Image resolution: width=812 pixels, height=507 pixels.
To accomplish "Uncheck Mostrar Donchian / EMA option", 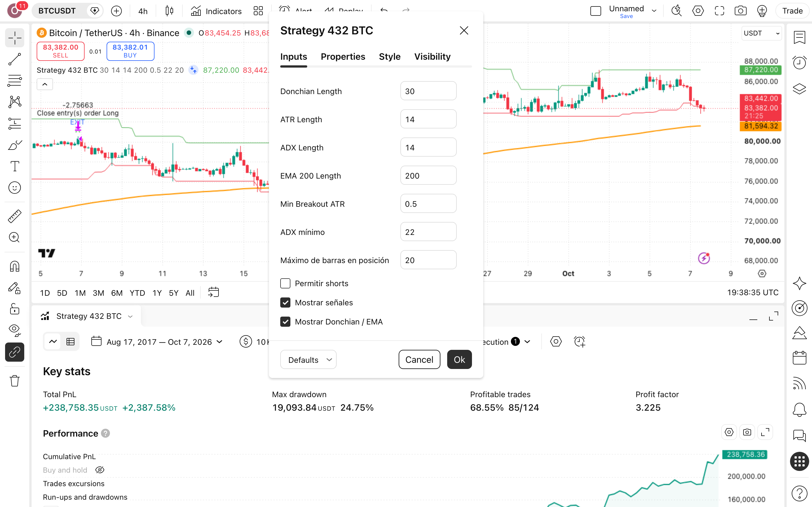I will pyautogui.click(x=285, y=322).
